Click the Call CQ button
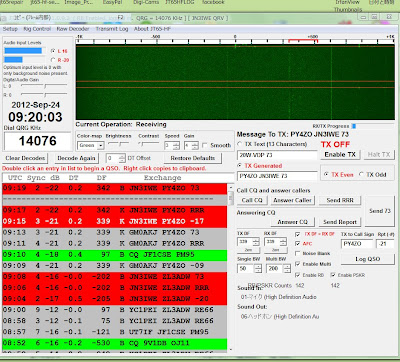400x362 pixels. pos(252,200)
